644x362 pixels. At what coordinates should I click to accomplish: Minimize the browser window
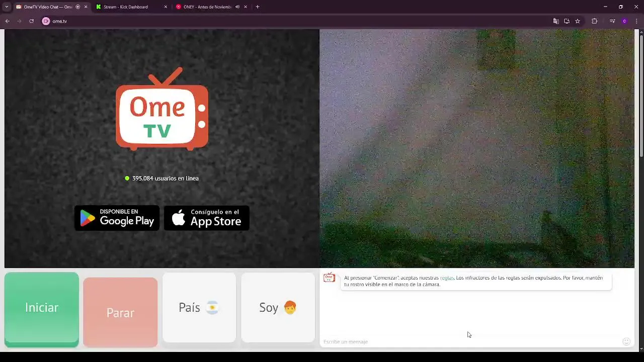pyautogui.click(x=605, y=7)
